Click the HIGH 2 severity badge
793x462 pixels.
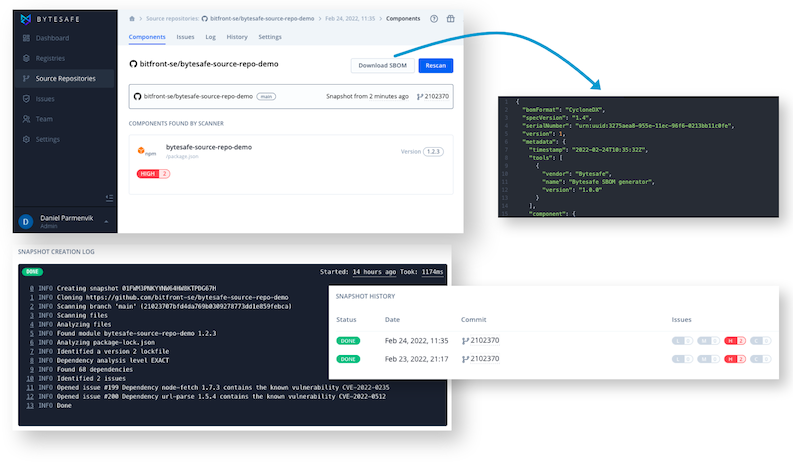(153, 174)
